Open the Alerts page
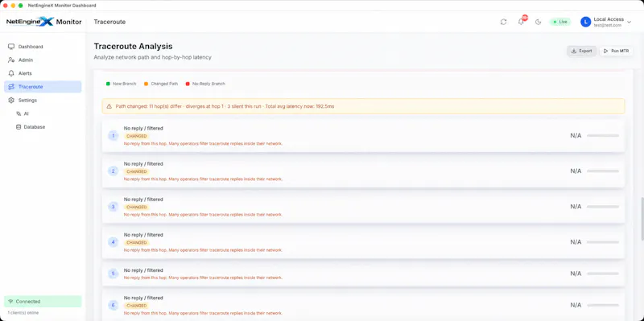The height and width of the screenshot is (321, 644). point(43,73)
